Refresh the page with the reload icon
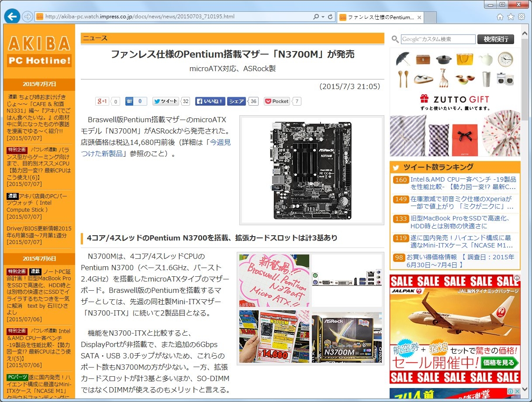Viewport: 532px width, 402px height. 330,17
